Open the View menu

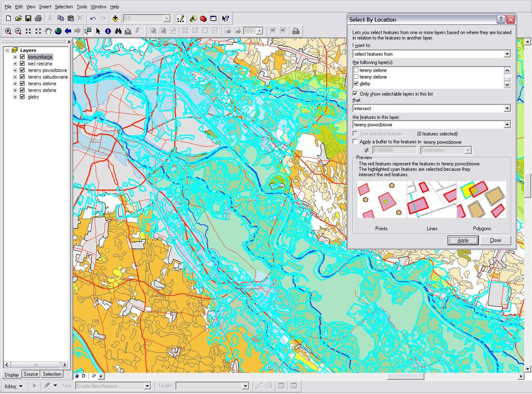(x=31, y=7)
